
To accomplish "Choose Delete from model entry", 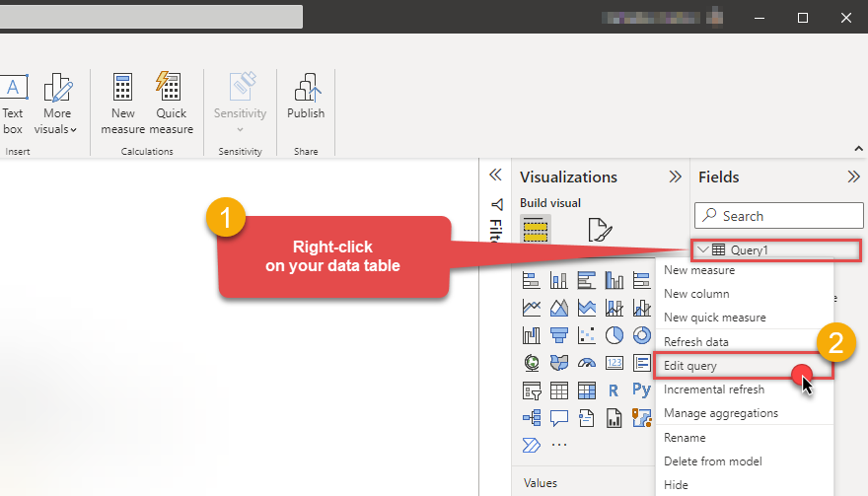I will pyautogui.click(x=744, y=461).
